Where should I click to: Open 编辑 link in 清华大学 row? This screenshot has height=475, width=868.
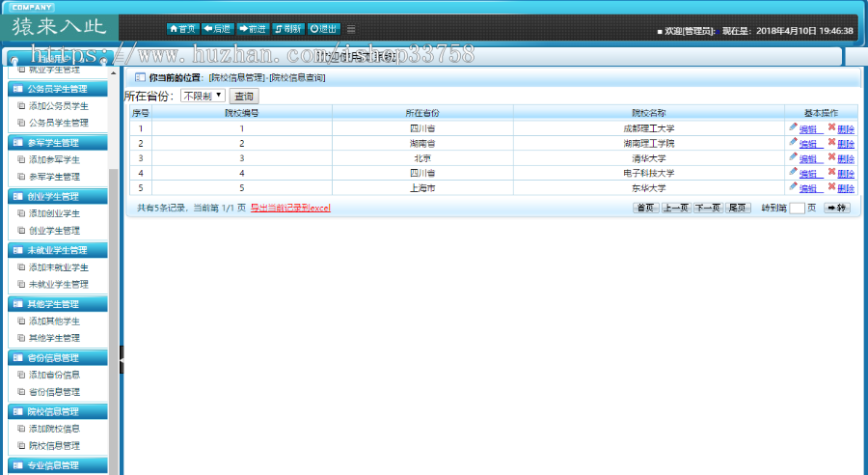coord(811,159)
